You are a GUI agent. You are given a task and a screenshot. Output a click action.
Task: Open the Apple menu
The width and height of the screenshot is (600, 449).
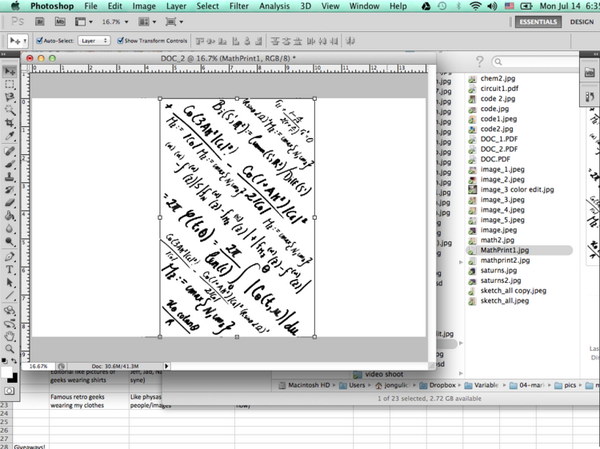tap(15, 6)
